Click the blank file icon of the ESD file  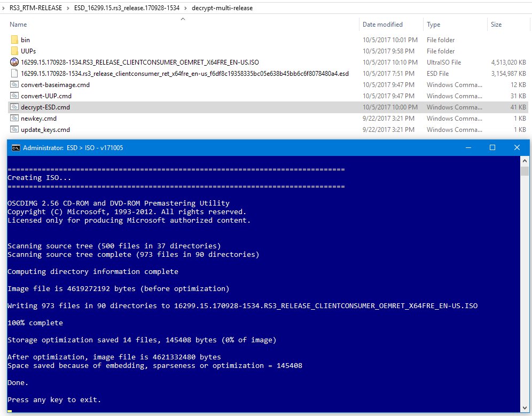coord(14,73)
